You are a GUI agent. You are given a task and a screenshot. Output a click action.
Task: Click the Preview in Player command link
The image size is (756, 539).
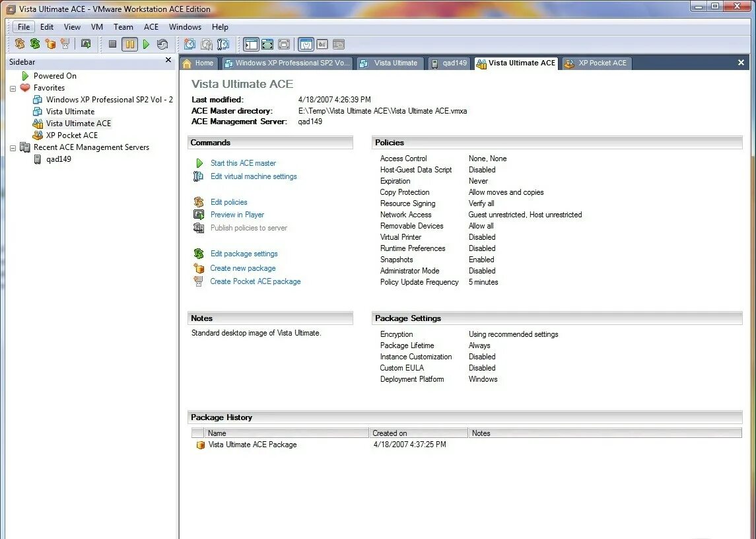point(237,215)
